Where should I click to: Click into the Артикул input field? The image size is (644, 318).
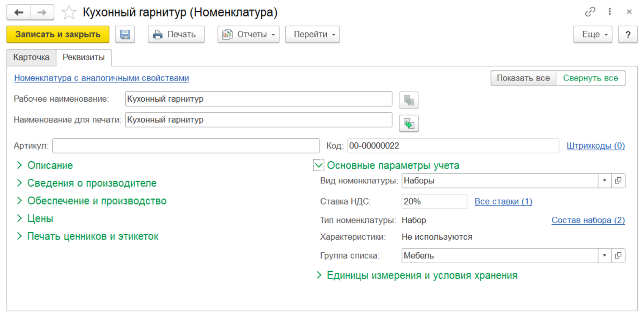point(185,146)
